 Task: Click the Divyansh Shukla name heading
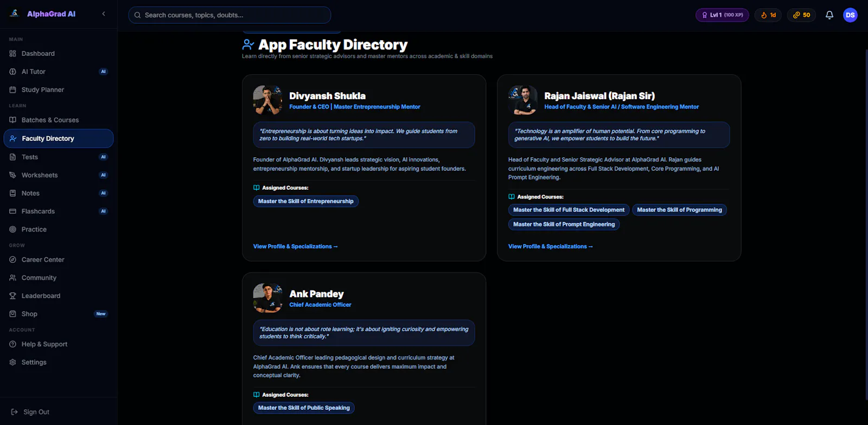coord(327,96)
